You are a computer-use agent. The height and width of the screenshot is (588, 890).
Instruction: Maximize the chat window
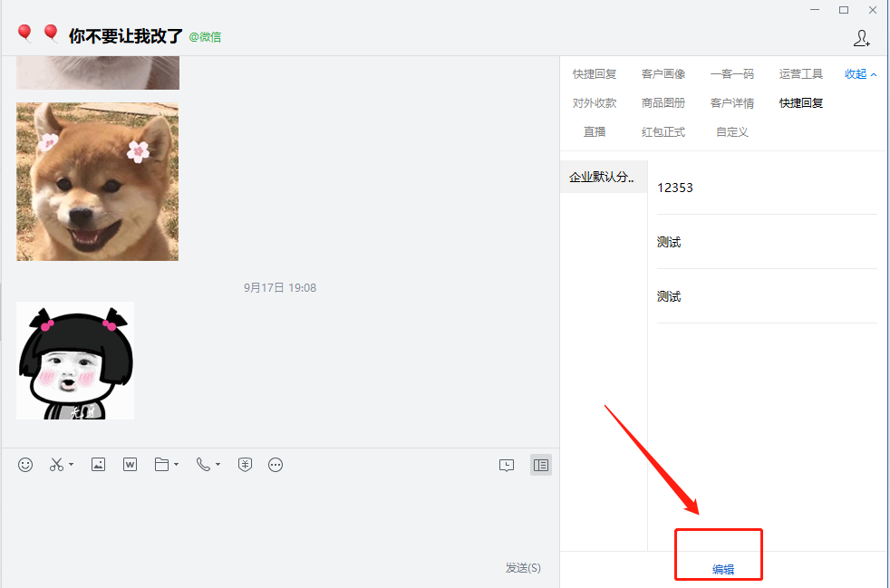pos(844,10)
